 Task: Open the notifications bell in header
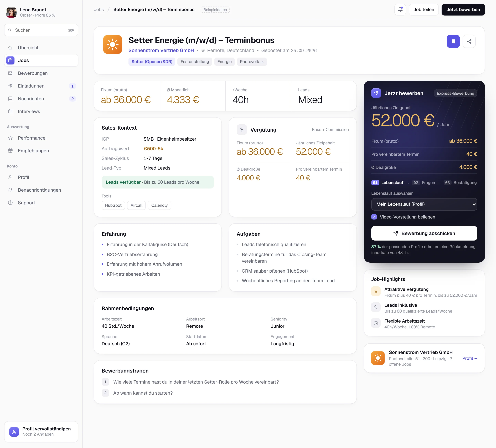click(x=400, y=10)
